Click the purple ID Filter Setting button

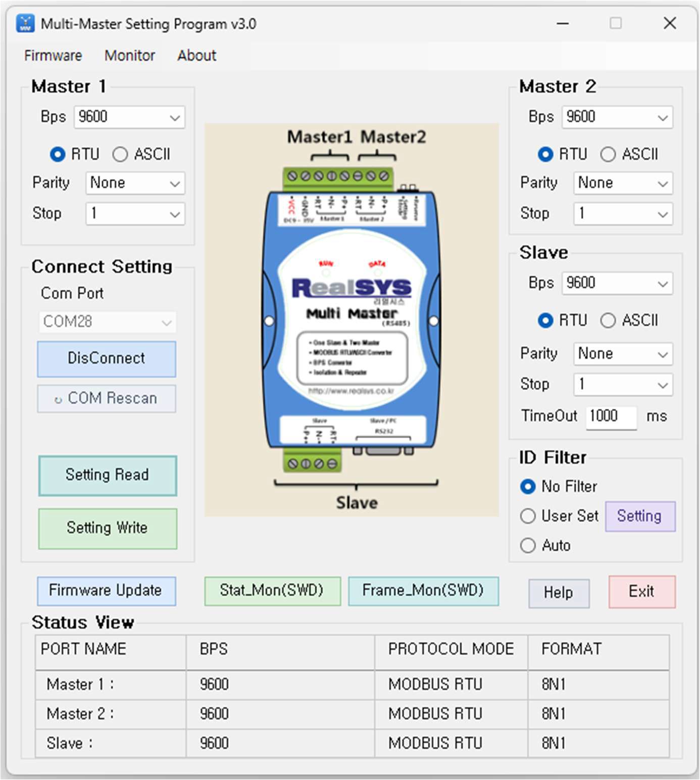pos(640,516)
